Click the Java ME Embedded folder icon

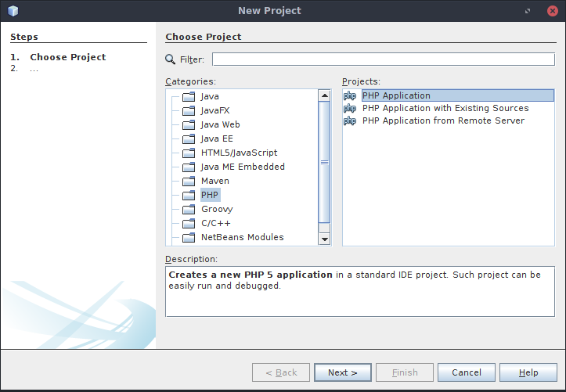[x=189, y=167]
